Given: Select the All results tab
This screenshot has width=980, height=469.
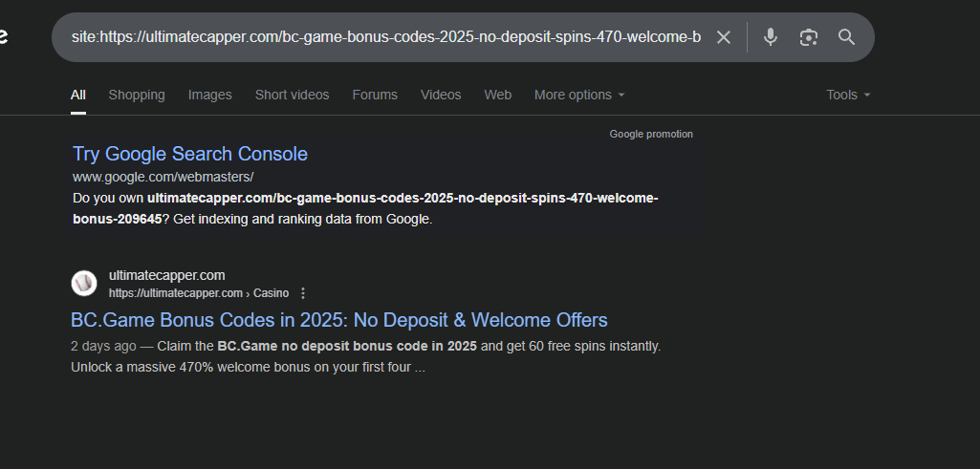Looking at the screenshot, I should (78, 95).
